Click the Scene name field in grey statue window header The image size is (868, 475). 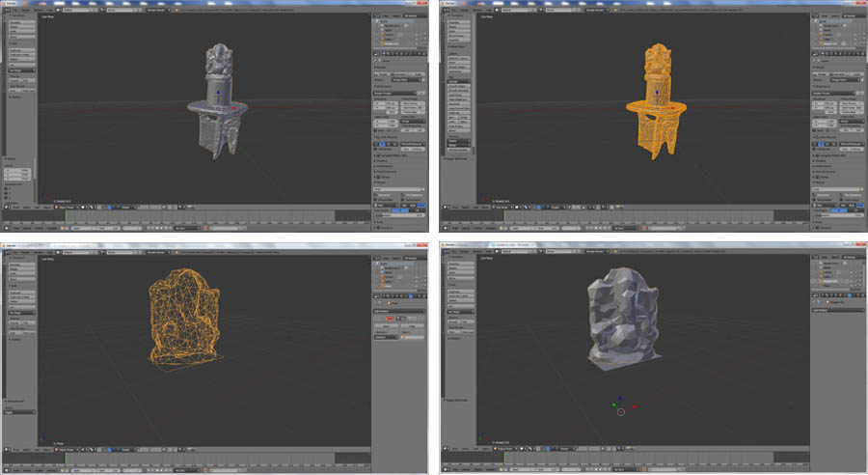coord(119,10)
